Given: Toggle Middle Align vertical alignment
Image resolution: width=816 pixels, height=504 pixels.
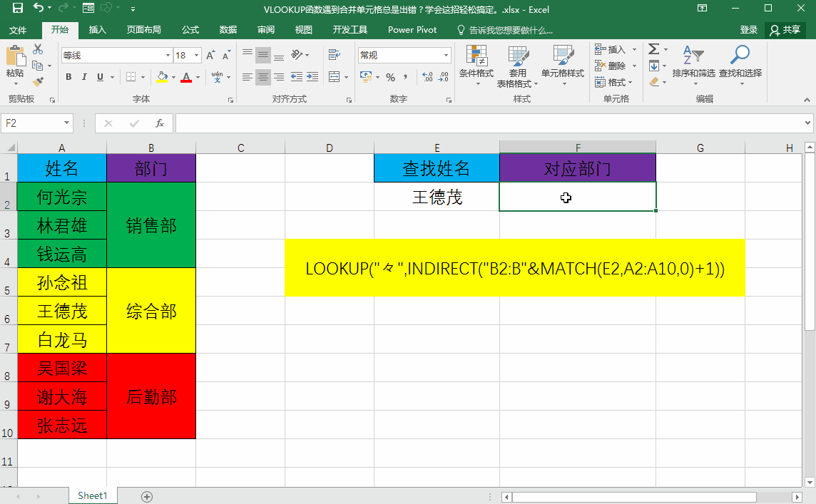Looking at the screenshot, I should coord(263,54).
